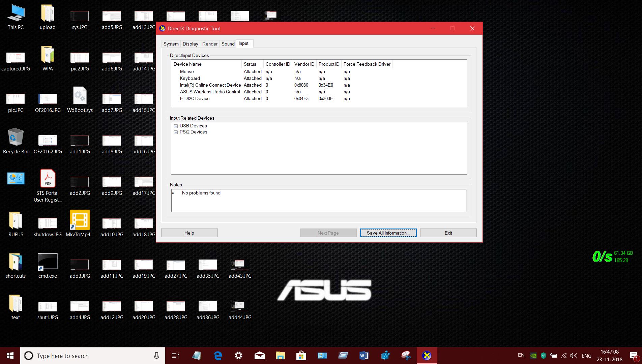Screen dimensions: 642x364
Task: Open the clock and date flyout
Action: click(610, 356)
